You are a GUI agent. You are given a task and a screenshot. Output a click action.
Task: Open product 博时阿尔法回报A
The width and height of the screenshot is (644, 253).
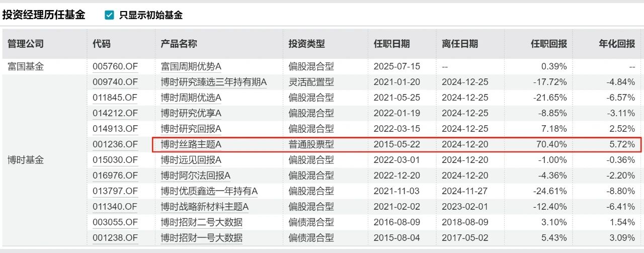click(x=196, y=176)
